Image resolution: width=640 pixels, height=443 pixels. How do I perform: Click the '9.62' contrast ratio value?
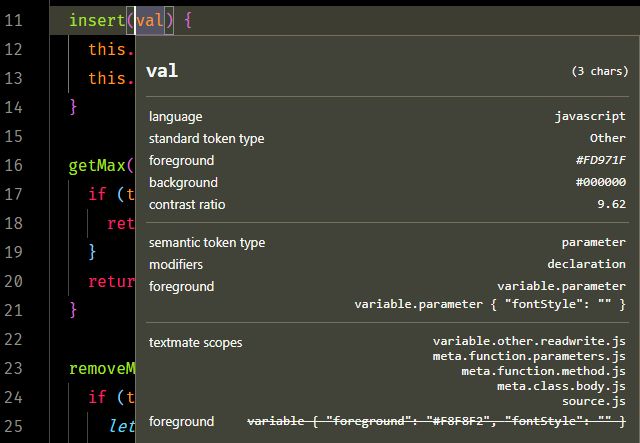click(611, 204)
